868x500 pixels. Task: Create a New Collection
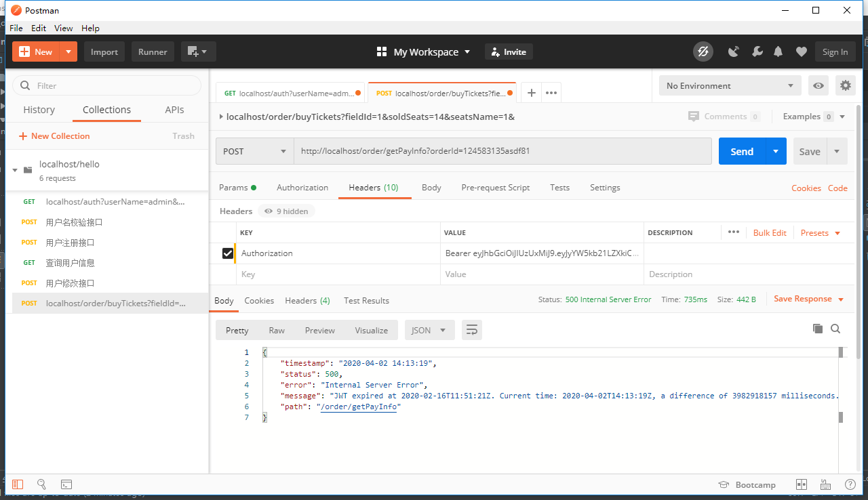click(54, 136)
